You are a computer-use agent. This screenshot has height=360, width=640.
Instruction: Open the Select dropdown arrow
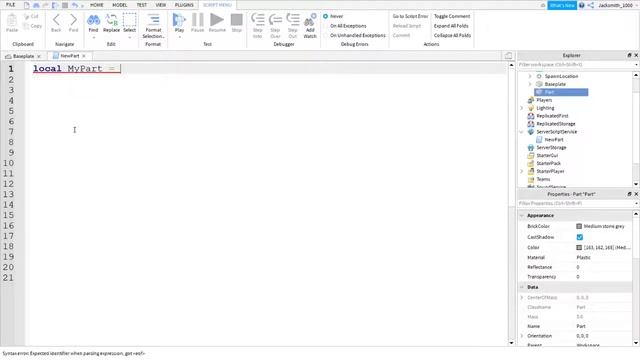pos(129,38)
